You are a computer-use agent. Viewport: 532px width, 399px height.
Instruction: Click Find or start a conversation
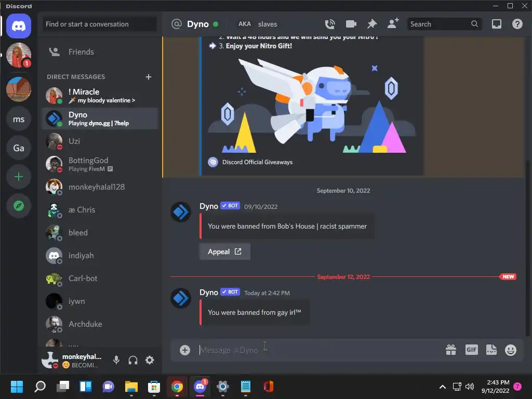pyautogui.click(x=99, y=24)
